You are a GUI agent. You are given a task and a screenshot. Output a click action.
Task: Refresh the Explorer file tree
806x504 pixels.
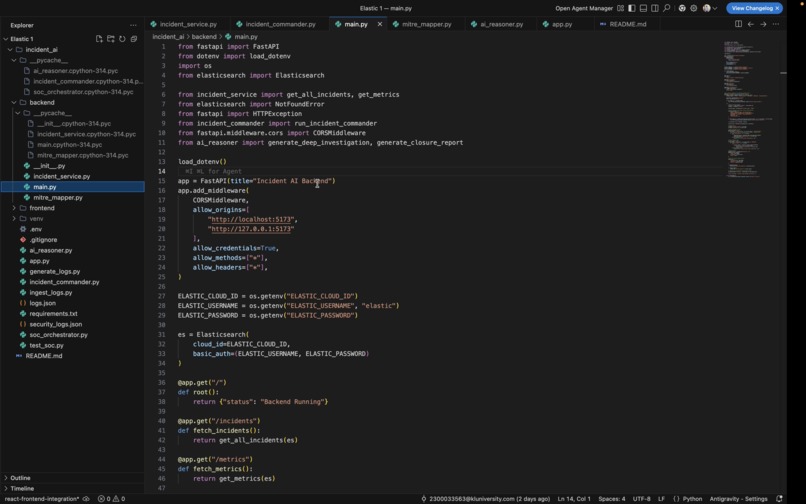pos(122,39)
